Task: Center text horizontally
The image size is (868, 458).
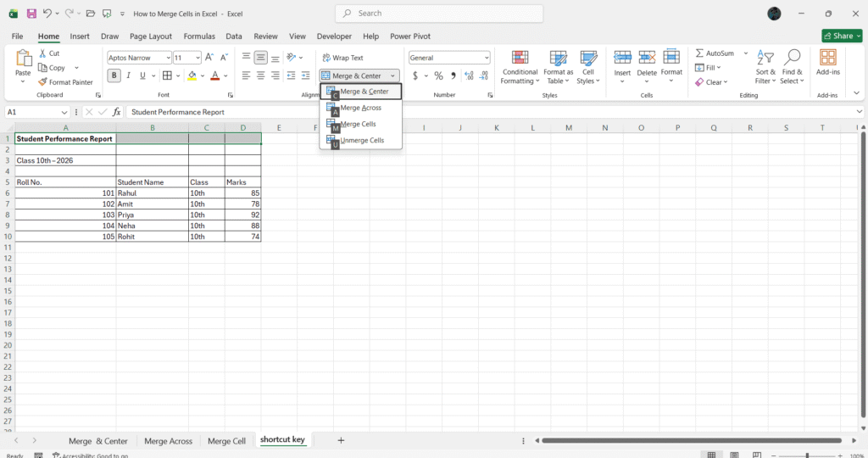Action: pos(261,75)
